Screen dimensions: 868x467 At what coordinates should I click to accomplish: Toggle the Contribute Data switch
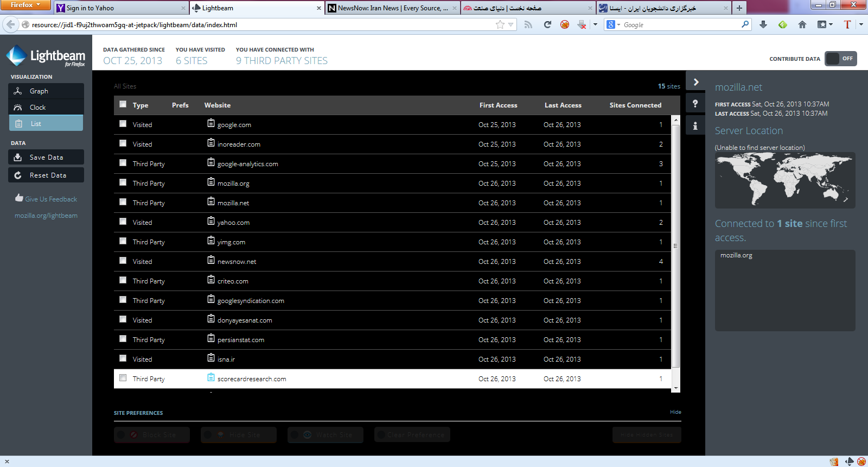pyautogui.click(x=840, y=59)
